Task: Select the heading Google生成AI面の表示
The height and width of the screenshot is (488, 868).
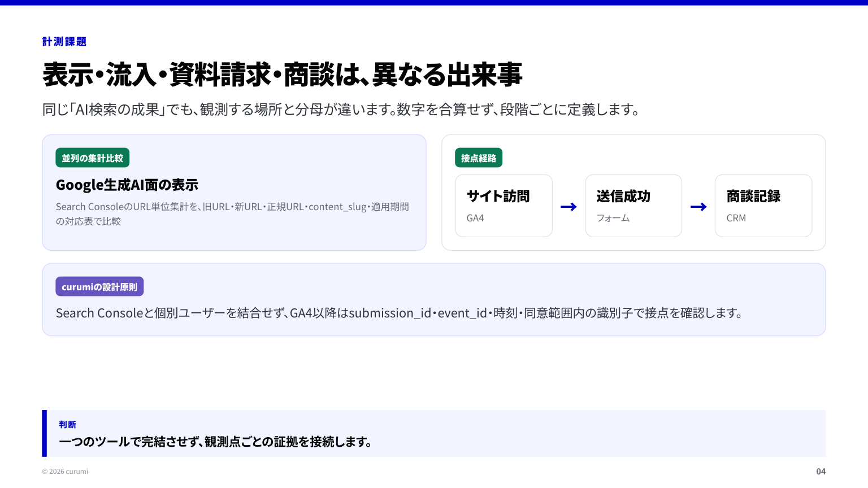Action: pyautogui.click(x=127, y=185)
